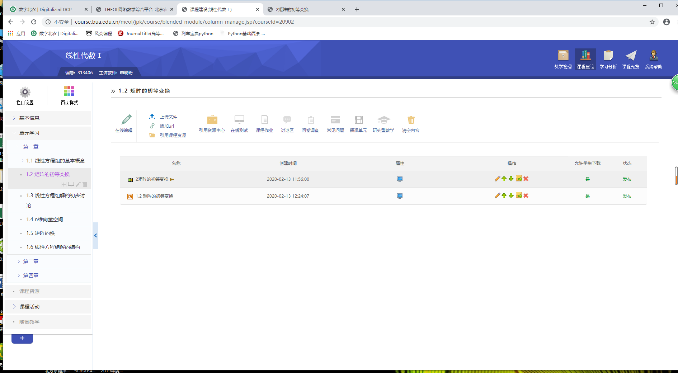
Task: Toggle green flag in first resource row
Action: [x=588, y=179]
